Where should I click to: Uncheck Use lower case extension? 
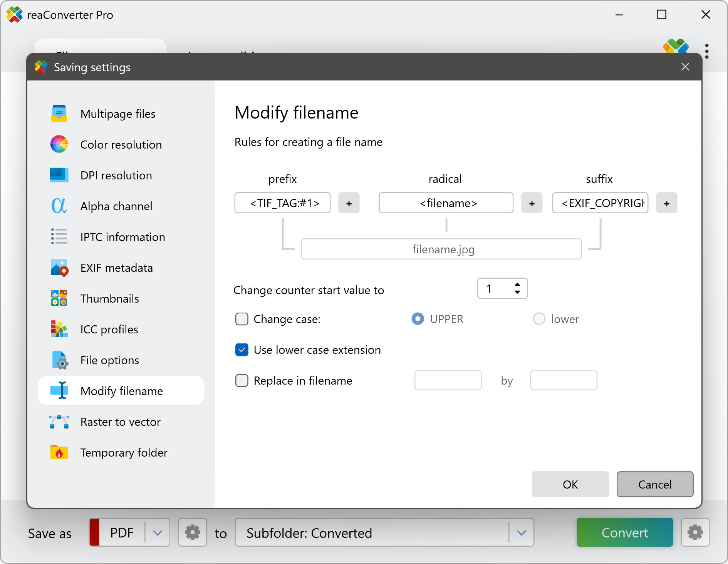pyautogui.click(x=242, y=350)
